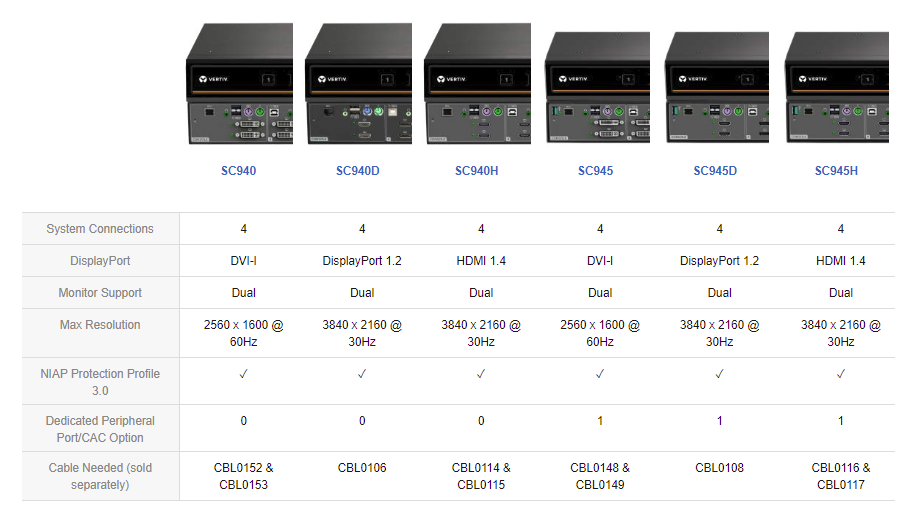Click the Max Resolution row header
The width and height of the screenshot is (921, 506).
pos(100,325)
